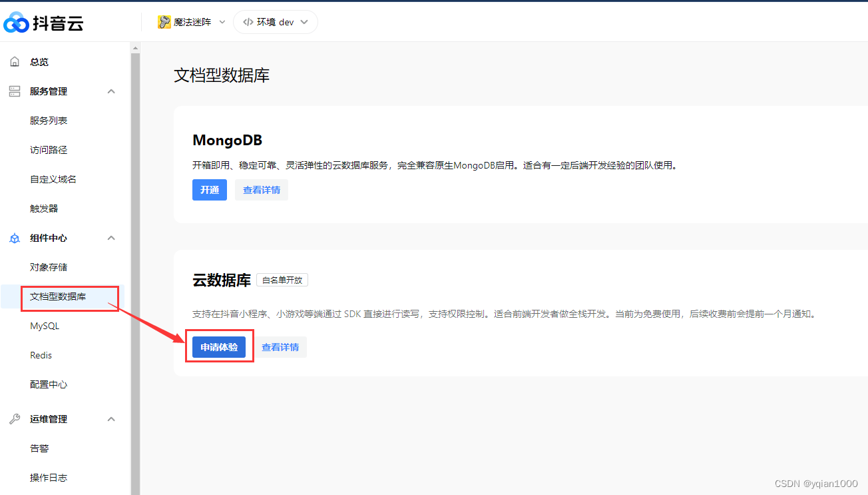Image resolution: width=868 pixels, height=495 pixels.
Task: Collapse the 运维管理 section
Action: pos(111,419)
